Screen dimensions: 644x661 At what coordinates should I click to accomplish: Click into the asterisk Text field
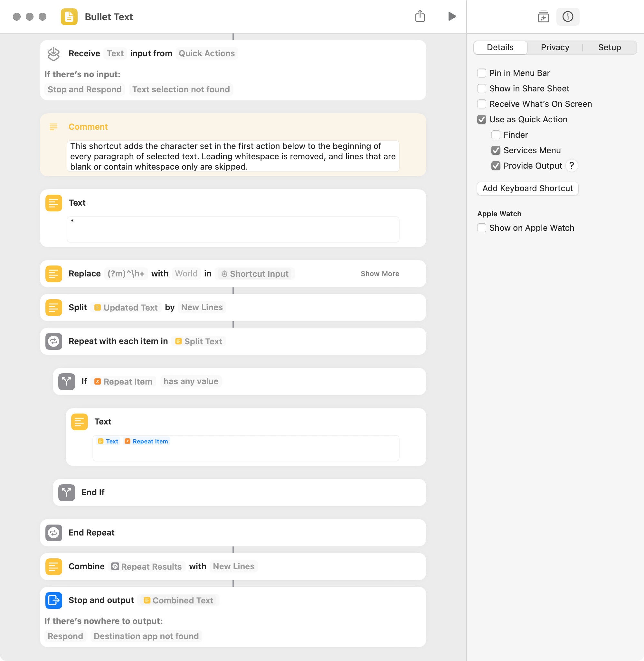233,229
